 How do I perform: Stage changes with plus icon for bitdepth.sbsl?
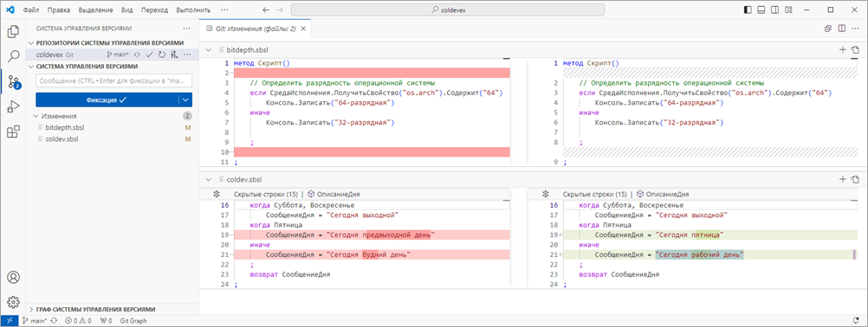pos(843,49)
